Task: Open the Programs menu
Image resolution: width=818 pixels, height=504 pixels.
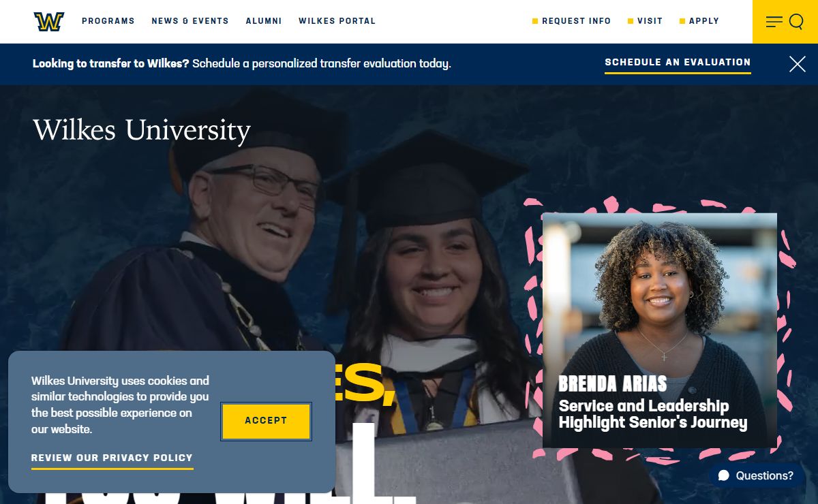Action: pos(108,21)
